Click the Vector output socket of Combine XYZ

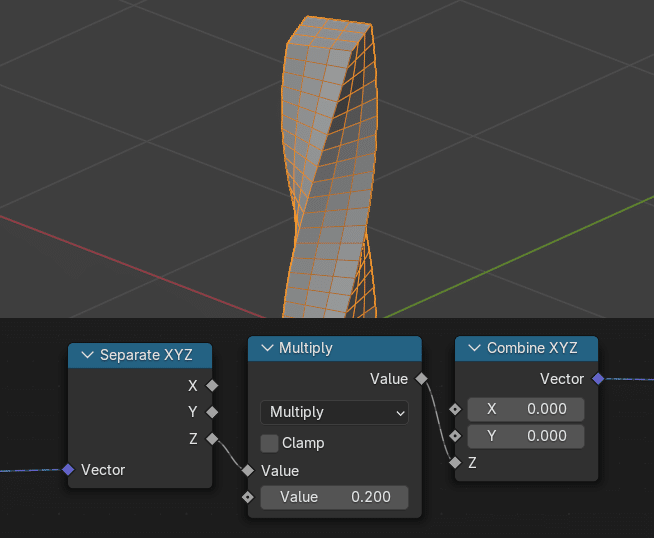pos(598,379)
